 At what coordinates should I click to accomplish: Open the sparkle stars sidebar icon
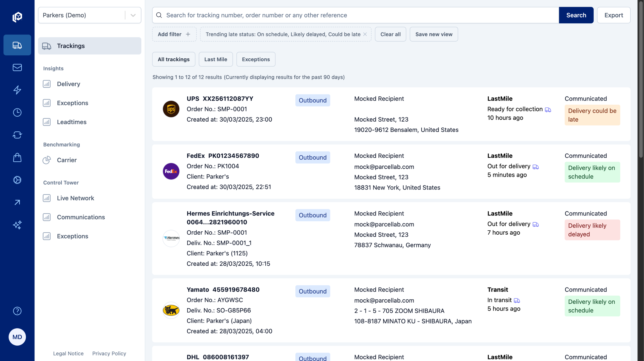(x=17, y=225)
